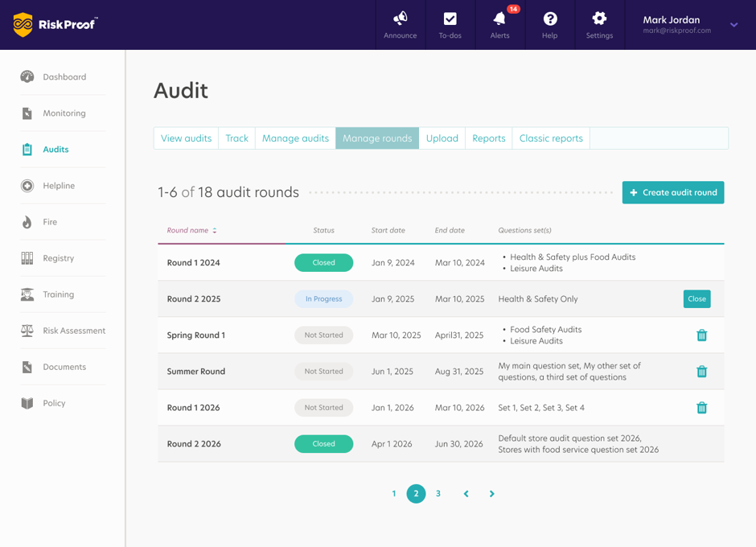756x547 pixels.
Task: Click the In Progress status badge
Action: (323, 299)
